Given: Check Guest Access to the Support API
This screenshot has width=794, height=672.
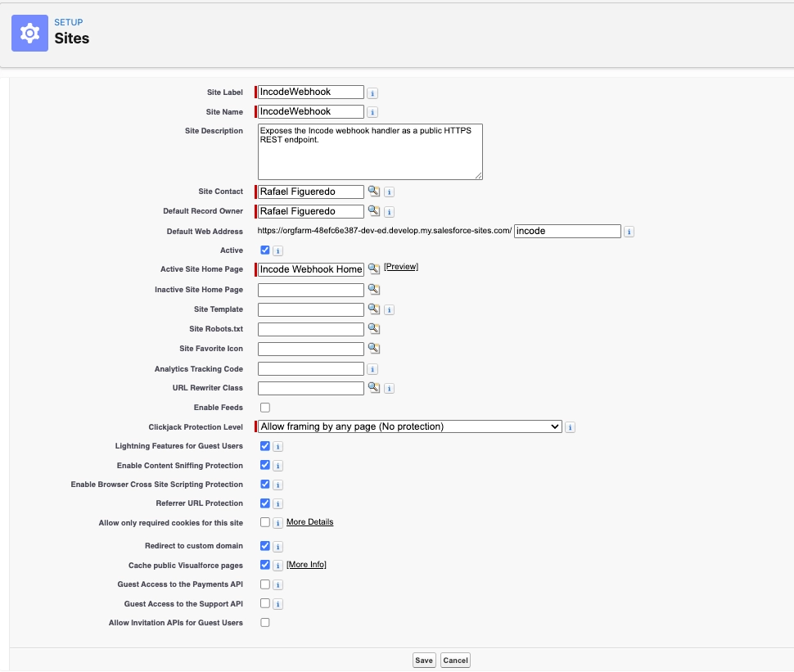Looking at the screenshot, I should point(265,603).
